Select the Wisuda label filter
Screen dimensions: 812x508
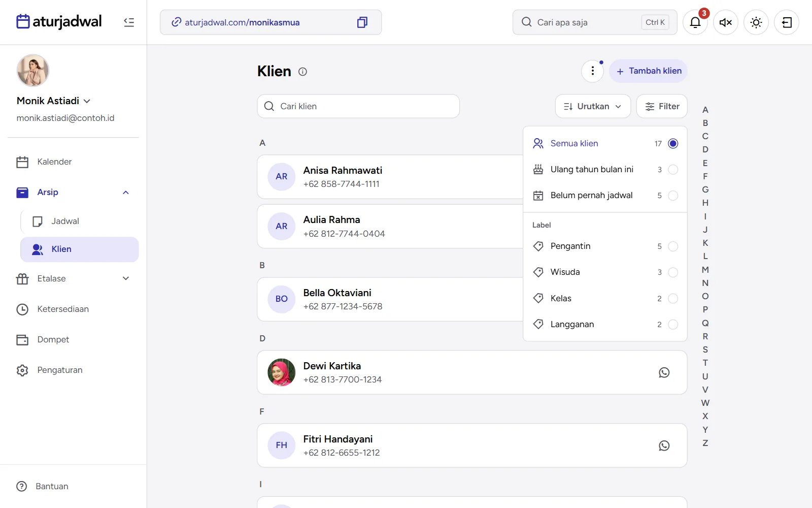605,272
